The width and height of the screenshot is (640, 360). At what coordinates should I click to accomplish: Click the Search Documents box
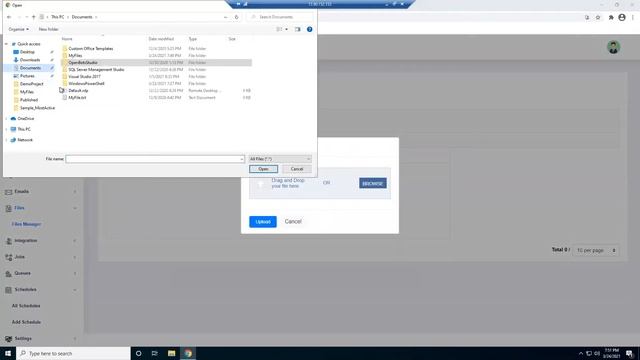point(280,17)
